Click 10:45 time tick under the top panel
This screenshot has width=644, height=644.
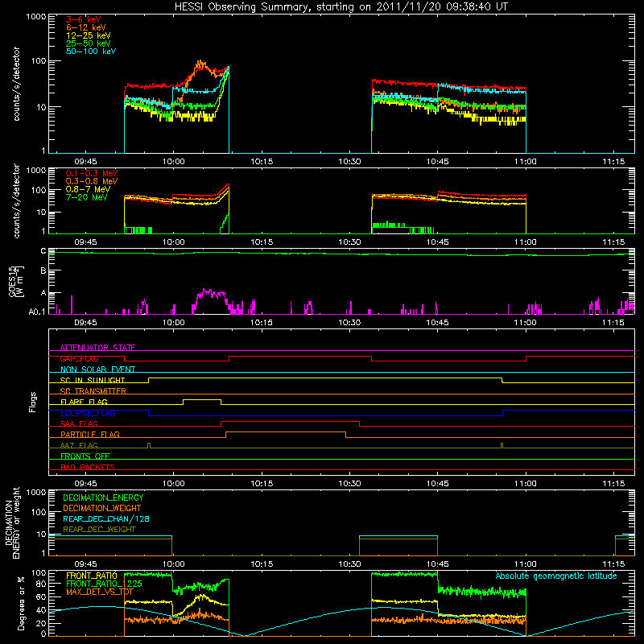[x=437, y=162]
